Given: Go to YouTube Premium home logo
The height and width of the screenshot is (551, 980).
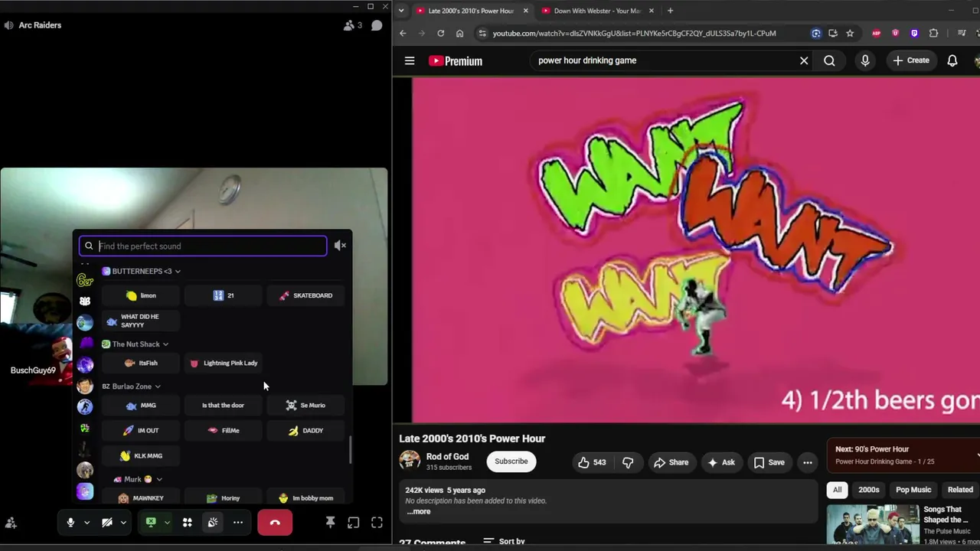Looking at the screenshot, I should pyautogui.click(x=456, y=61).
